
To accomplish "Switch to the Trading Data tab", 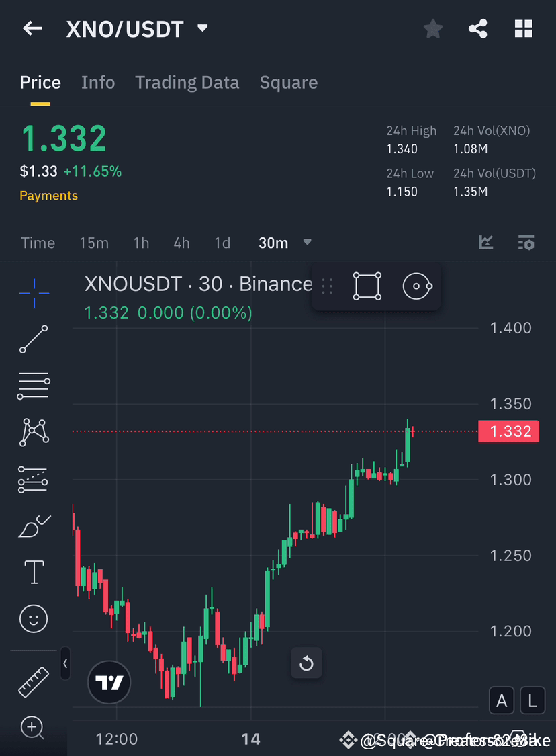I will click(187, 82).
